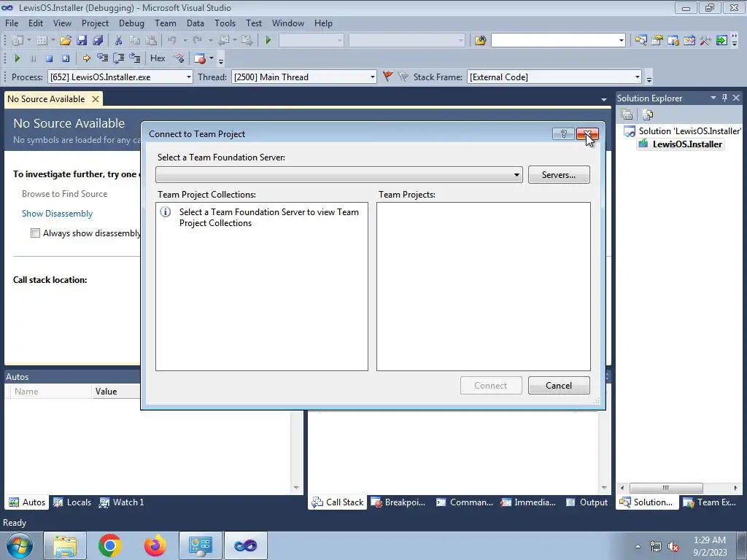
Task: Switch to the Output tab
Action: [x=587, y=502]
